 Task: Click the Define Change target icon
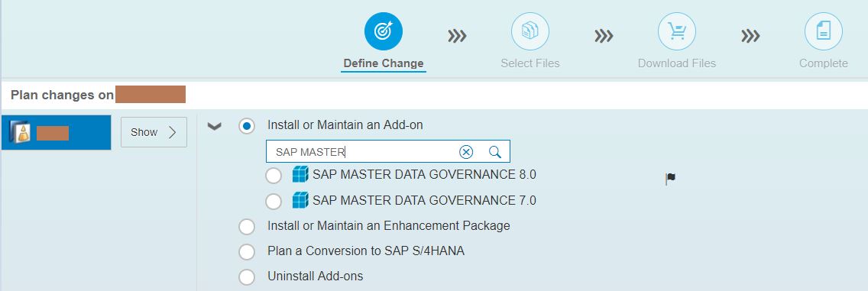(383, 31)
